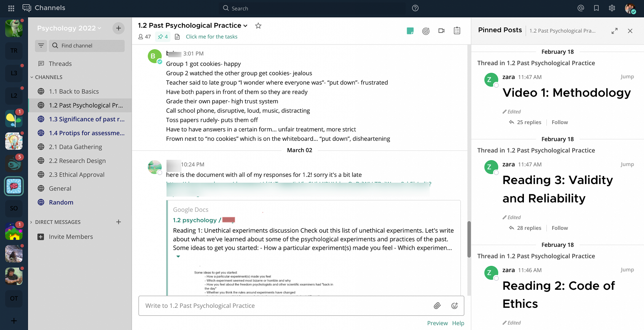Jump to Reading 3 pinned post
644x330 pixels.
click(x=627, y=164)
